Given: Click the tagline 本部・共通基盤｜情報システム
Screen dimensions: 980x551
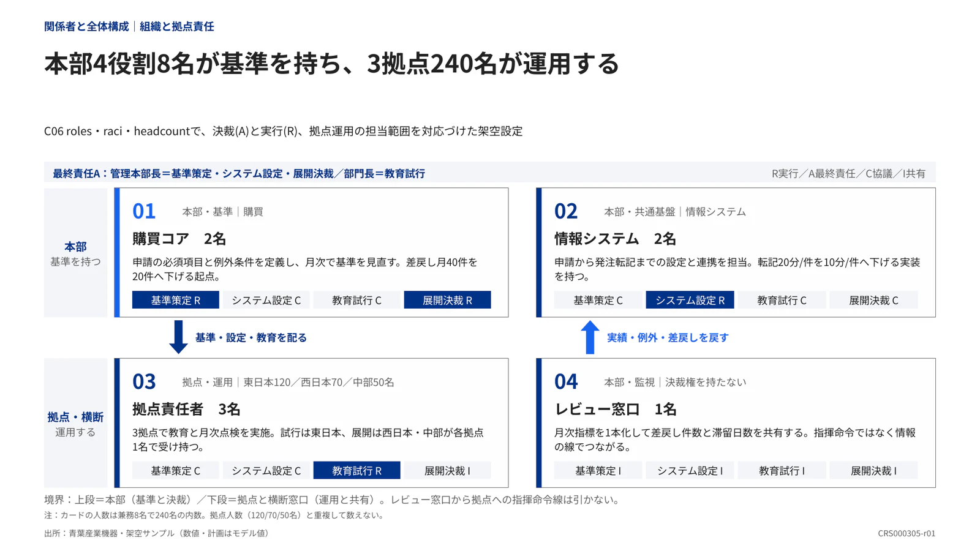Looking at the screenshot, I should 675,211.
